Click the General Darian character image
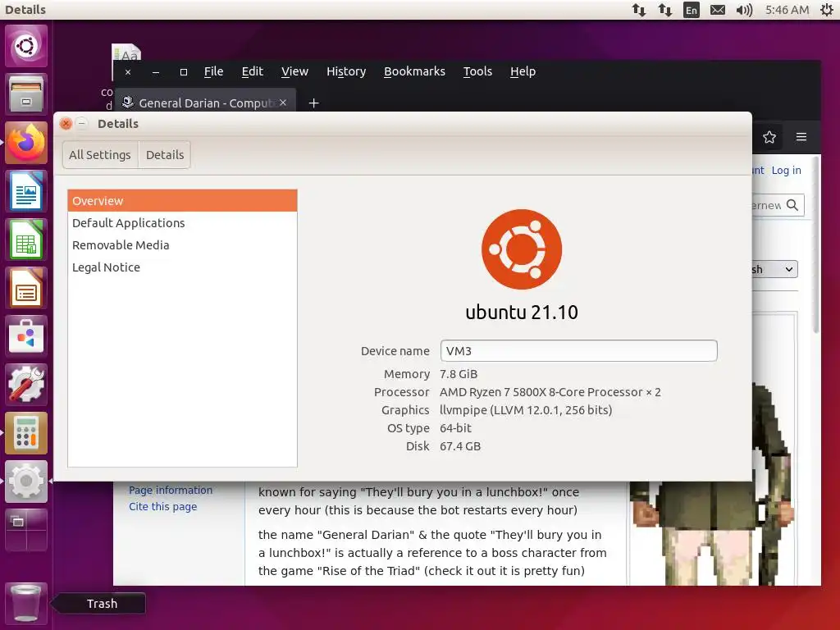 [711, 533]
